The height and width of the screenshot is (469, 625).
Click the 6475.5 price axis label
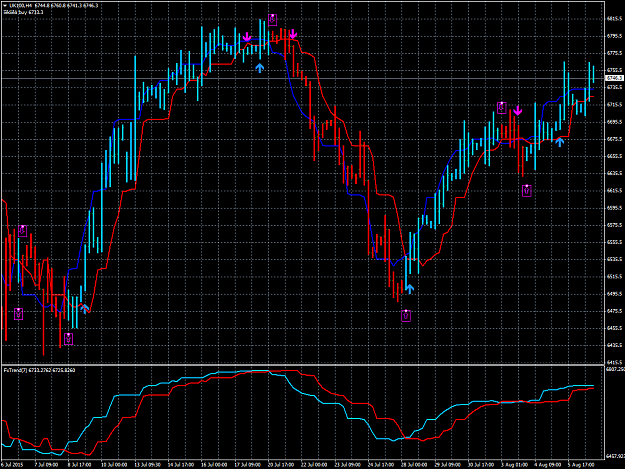[616, 311]
